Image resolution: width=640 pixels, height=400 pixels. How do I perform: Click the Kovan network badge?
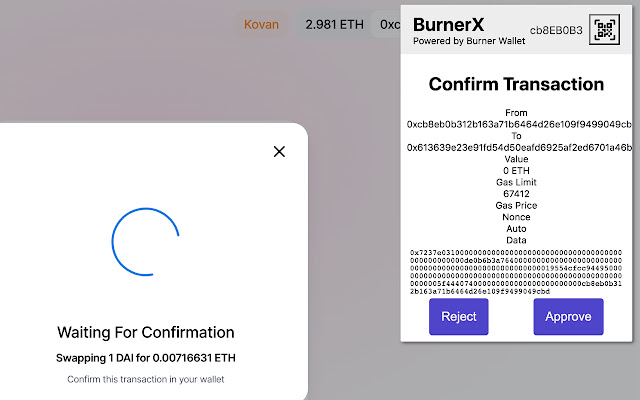tap(261, 24)
